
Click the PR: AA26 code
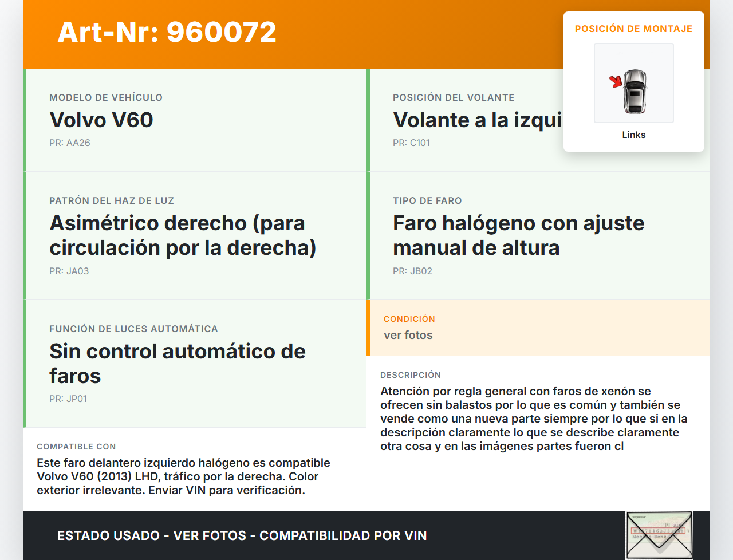[x=70, y=143]
